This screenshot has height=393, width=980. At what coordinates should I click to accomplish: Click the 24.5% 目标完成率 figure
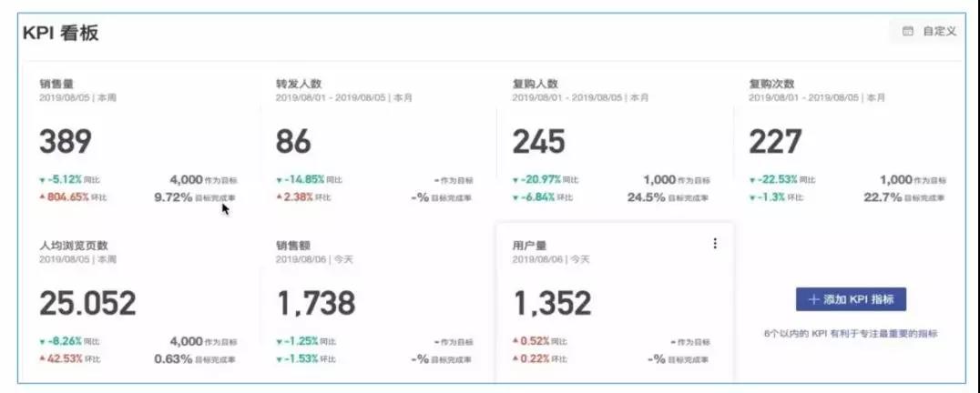click(x=646, y=196)
